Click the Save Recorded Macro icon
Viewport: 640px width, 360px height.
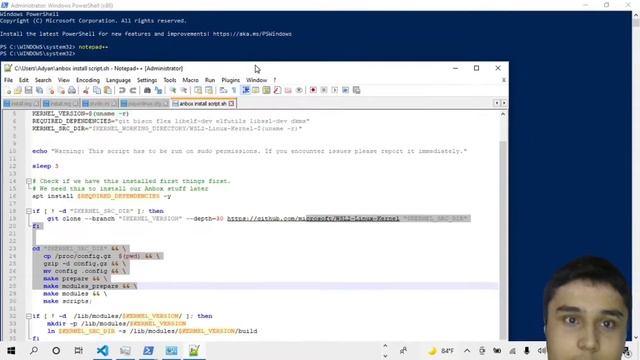click(356, 90)
